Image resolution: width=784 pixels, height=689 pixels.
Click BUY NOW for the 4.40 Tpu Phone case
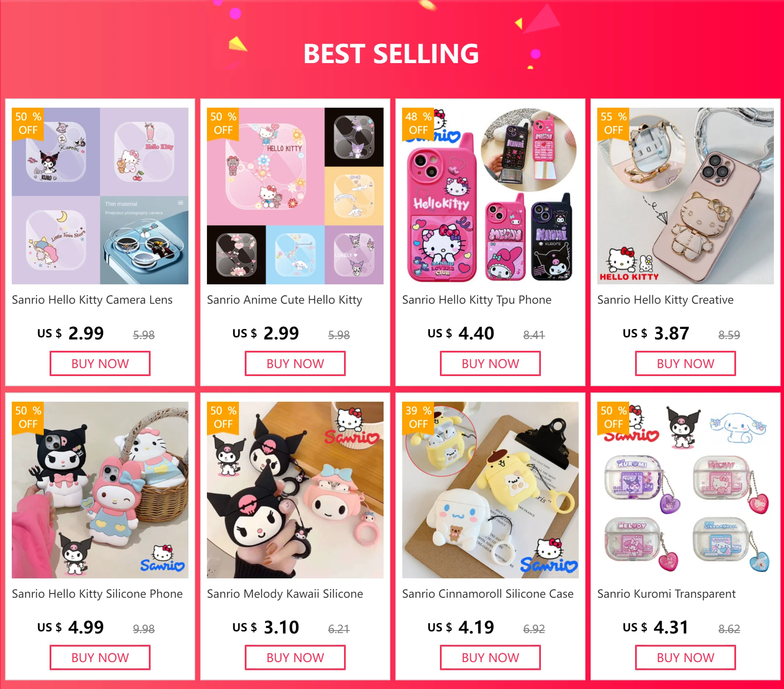490,363
